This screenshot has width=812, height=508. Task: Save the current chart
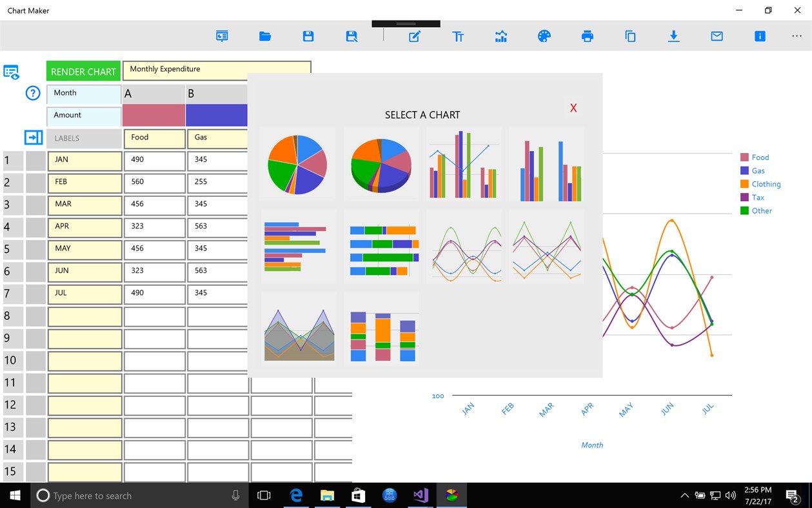tap(308, 36)
